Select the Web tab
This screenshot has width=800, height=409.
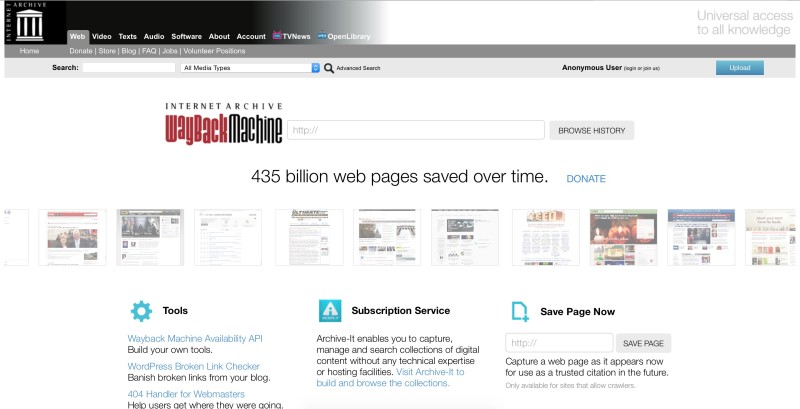point(78,37)
